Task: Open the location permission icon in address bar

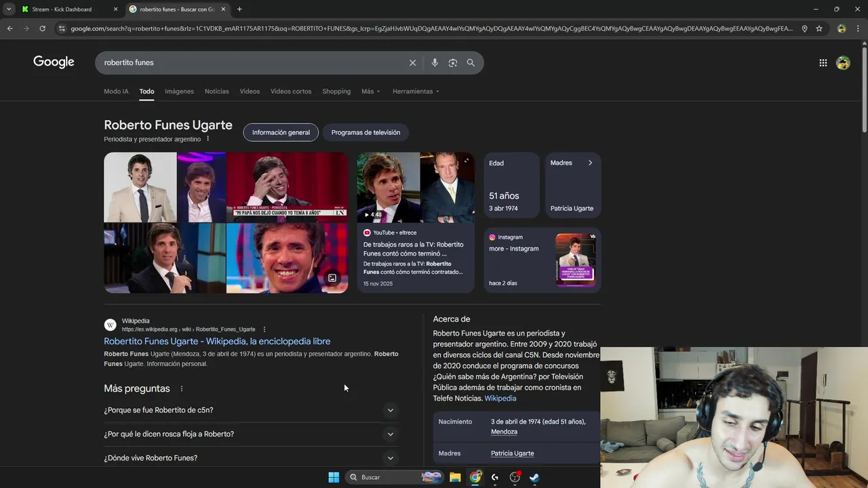Action: [804, 28]
